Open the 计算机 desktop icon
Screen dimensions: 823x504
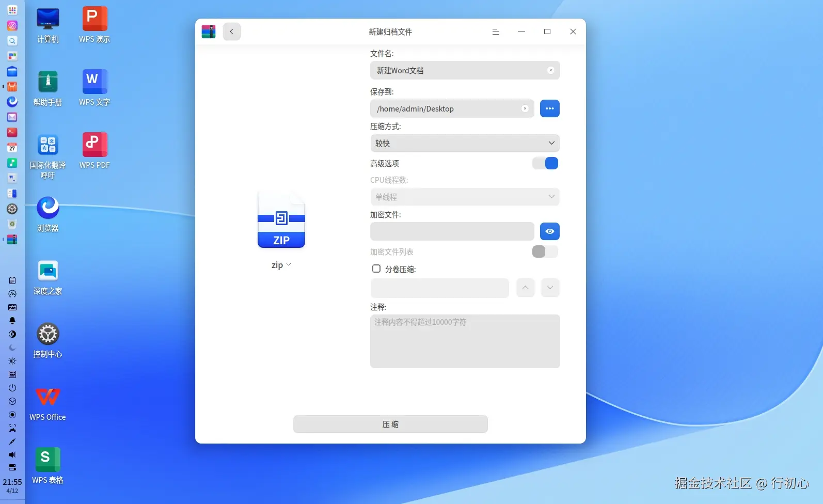click(48, 25)
